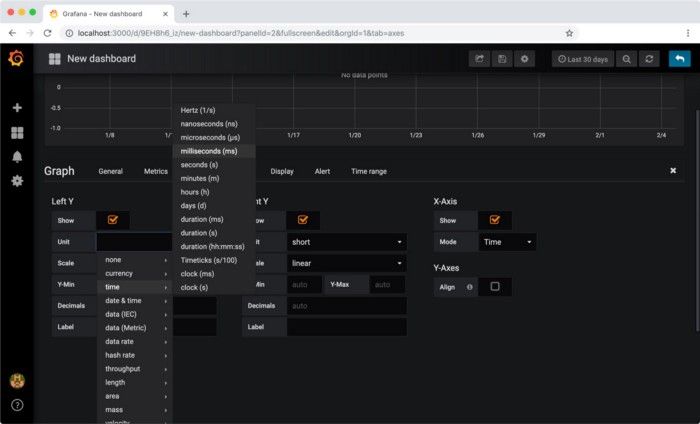Image resolution: width=700 pixels, height=424 pixels.
Task: Open the X-Axis Mode dropdown showing Time
Action: tap(508, 242)
